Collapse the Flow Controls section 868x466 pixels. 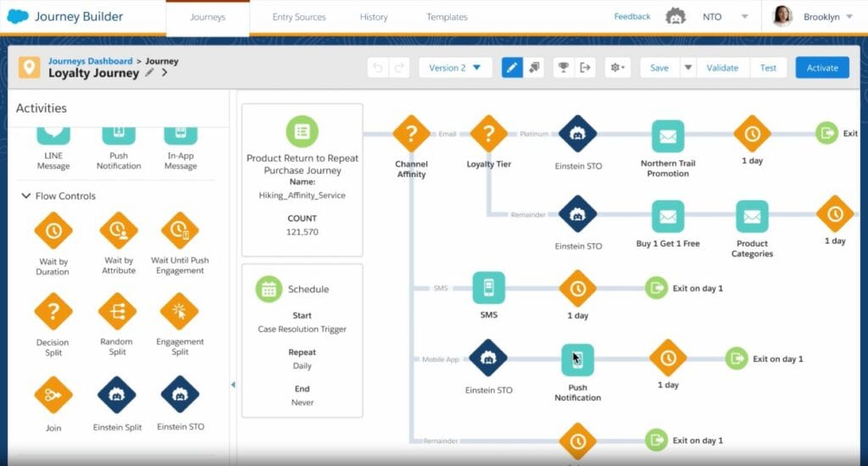25,196
